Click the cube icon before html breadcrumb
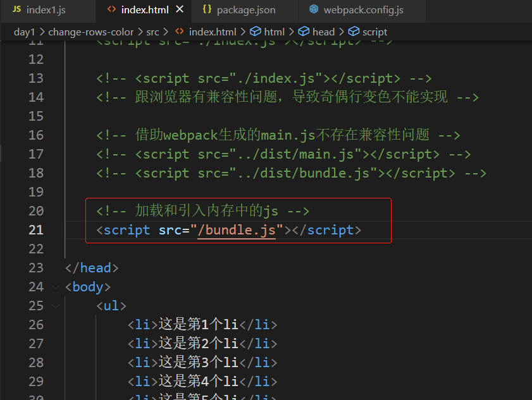532x400 pixels. tap(256, 32)
